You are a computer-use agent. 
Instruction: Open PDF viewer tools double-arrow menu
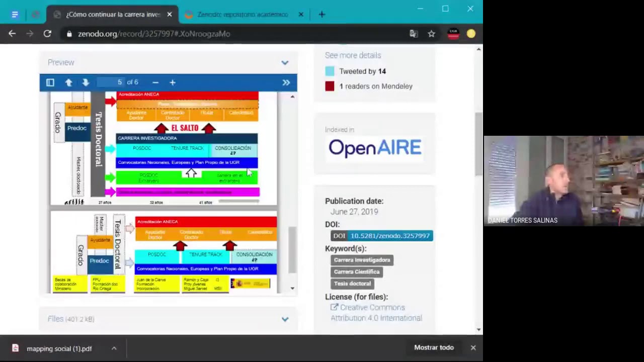(x=286, y=82)
